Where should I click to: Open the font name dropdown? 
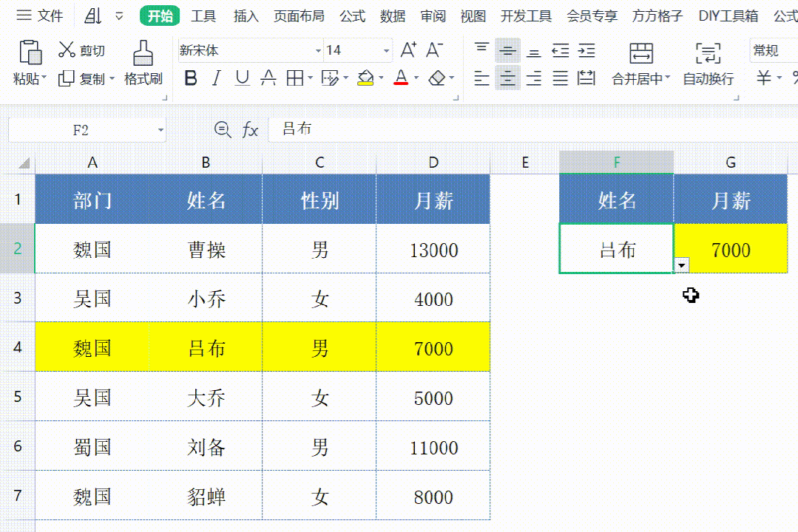pyautogui.click(x=318, y=50)
